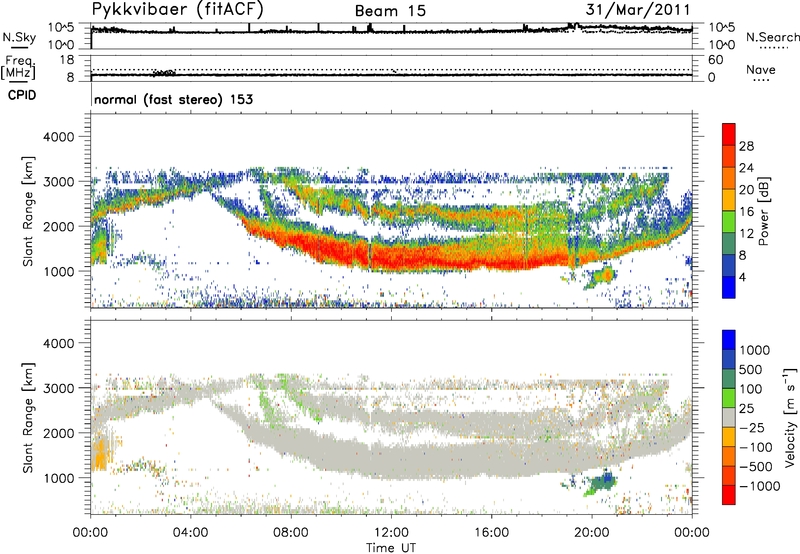The width and height of the screenshot is (800, 554).
Task: Select the "04:00" time tick label
Action: 190,533
